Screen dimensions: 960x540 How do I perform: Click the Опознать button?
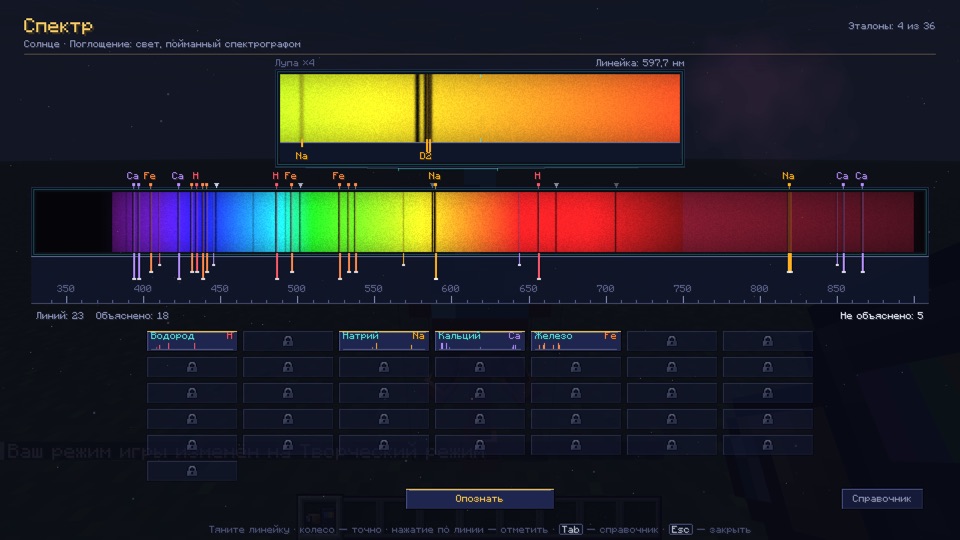point(480,499)
